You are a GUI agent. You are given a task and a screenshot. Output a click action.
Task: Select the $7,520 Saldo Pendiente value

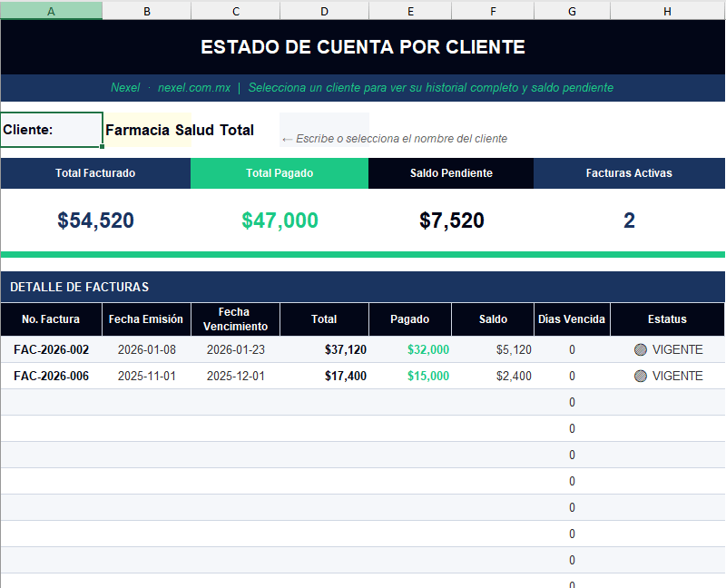point(451,220)
